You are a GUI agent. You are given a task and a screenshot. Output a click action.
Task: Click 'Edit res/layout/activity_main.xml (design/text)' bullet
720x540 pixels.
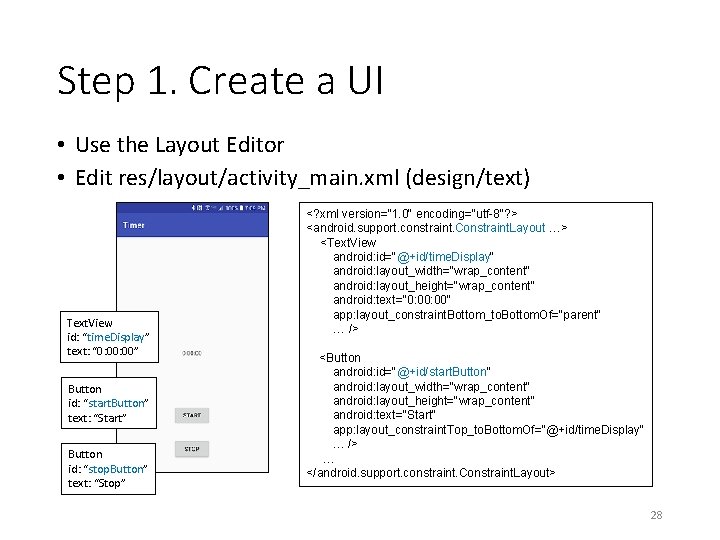303,178
